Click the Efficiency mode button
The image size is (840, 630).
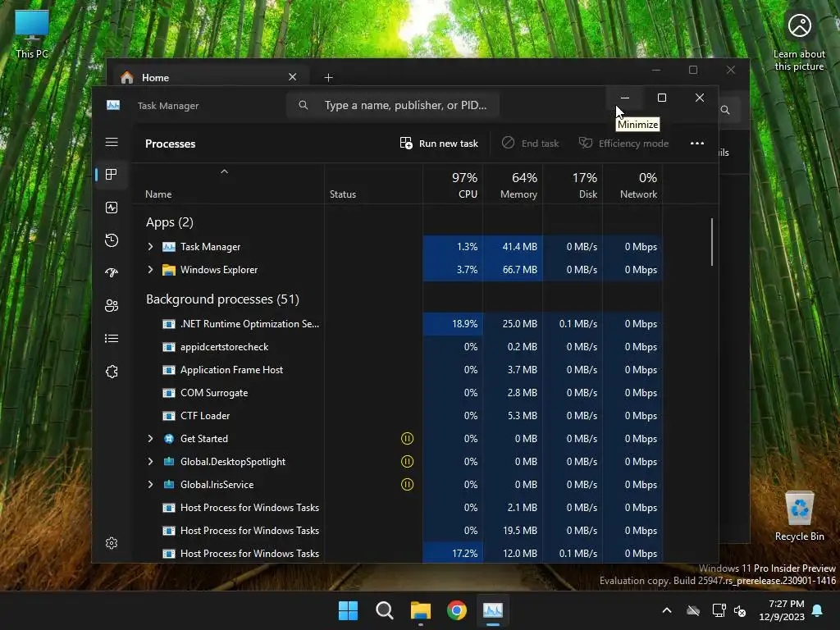pos(623,143)
